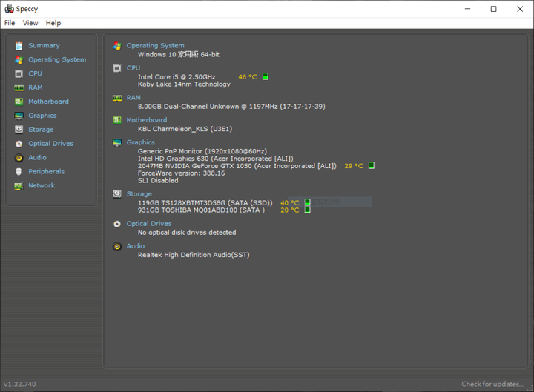Image resolution: width=534 pixels, height=392 pixels.
Task: Maximize the Speccy window
Action: [493, 9]
